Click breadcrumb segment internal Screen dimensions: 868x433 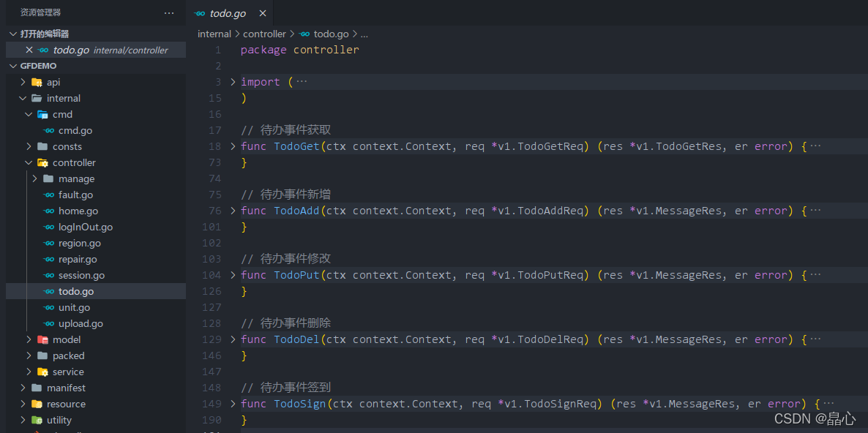pos(214,34)
